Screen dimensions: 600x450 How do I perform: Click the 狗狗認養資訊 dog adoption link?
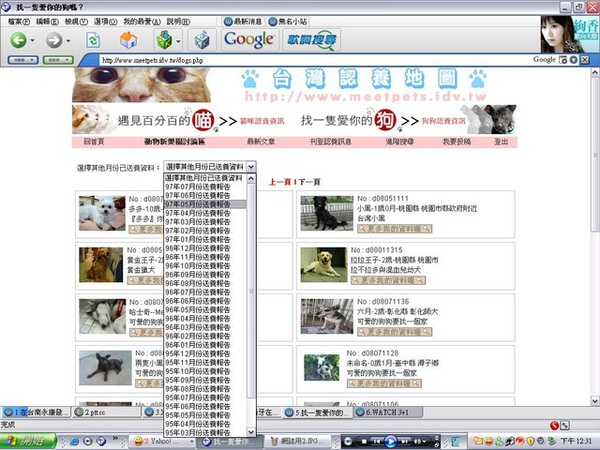click(x=443, y=121)
